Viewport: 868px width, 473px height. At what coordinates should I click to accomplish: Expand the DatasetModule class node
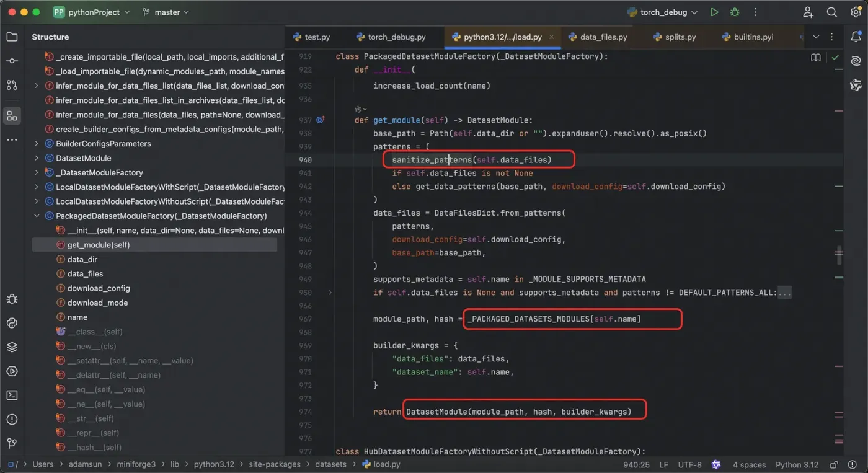37,158
